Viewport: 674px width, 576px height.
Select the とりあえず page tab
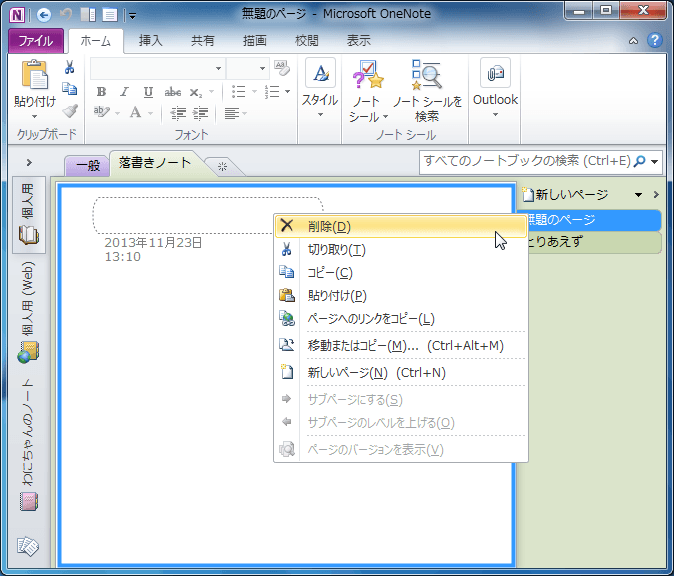tap(593, 242)
